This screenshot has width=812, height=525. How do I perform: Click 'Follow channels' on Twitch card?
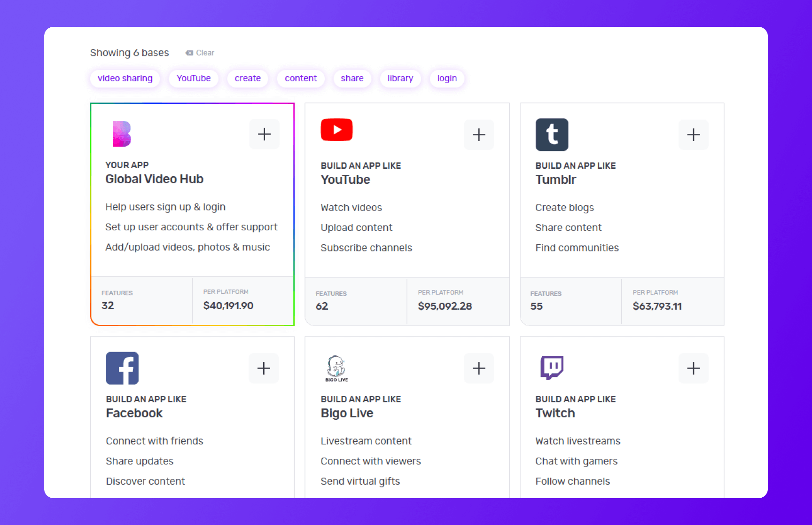572,481
